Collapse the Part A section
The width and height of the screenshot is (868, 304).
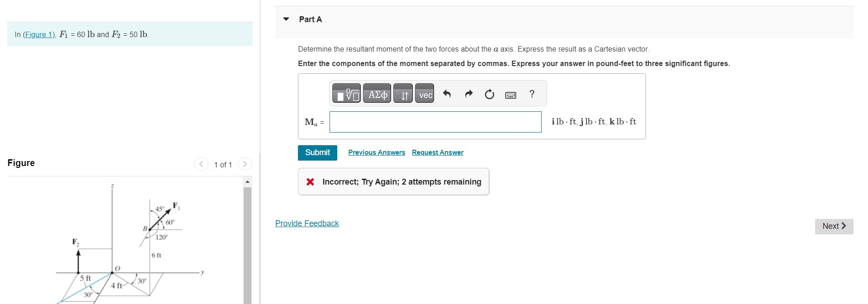click(286, 19)
